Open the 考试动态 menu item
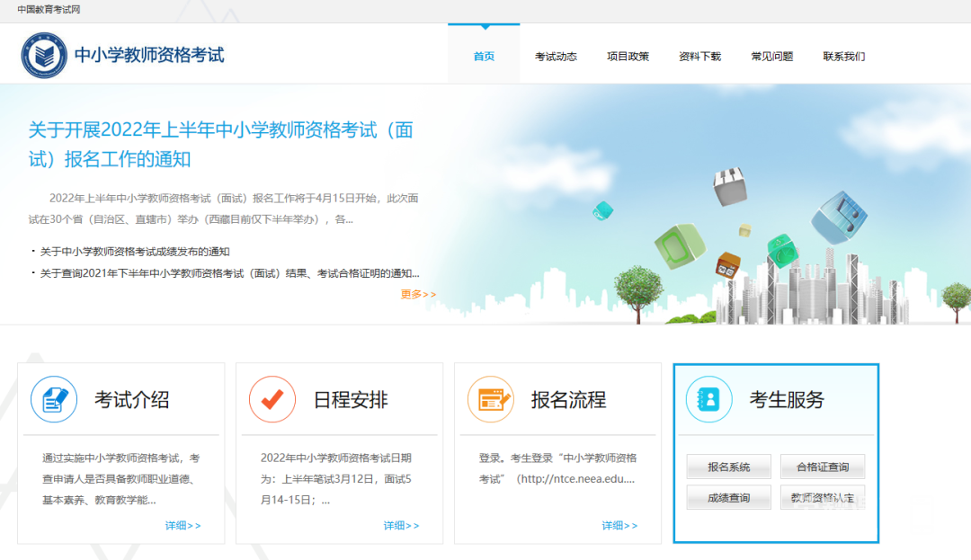 [556, 57]
